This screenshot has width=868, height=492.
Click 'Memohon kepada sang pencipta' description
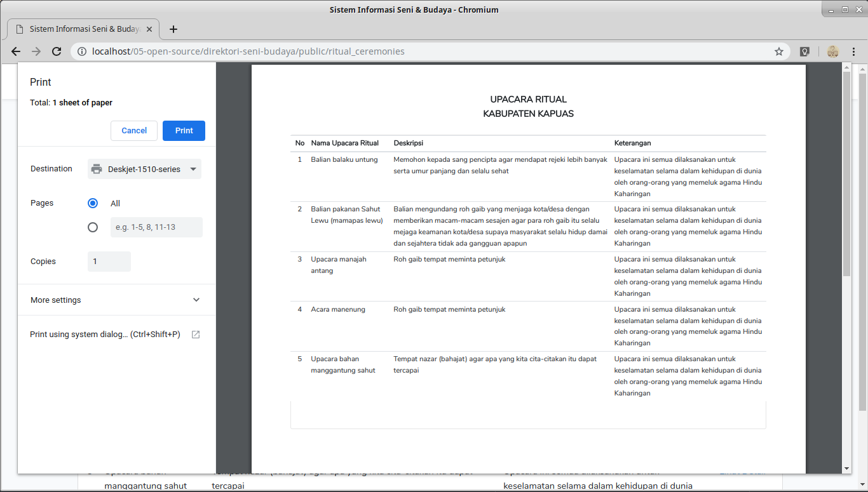(501, 165)
